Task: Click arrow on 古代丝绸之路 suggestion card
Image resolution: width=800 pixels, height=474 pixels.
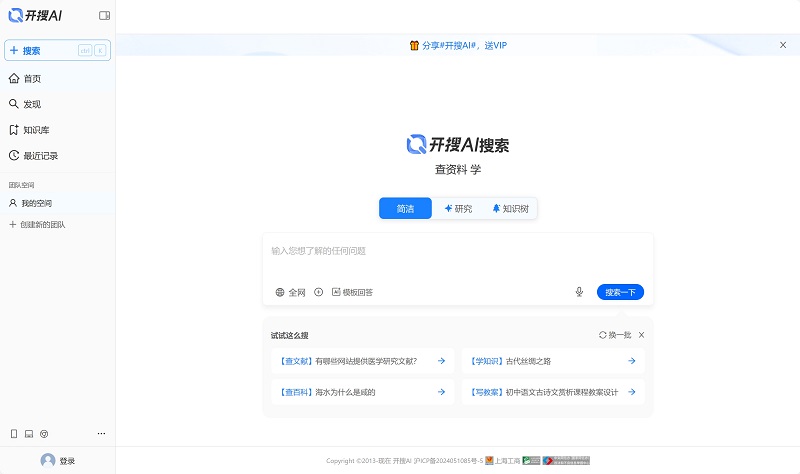Action: [x=632, y=361]
